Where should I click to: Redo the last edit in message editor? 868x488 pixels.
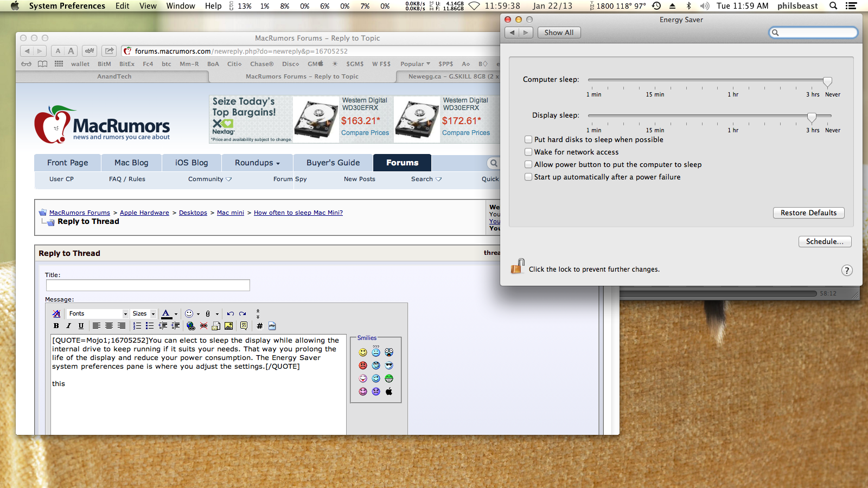point(242,314)
